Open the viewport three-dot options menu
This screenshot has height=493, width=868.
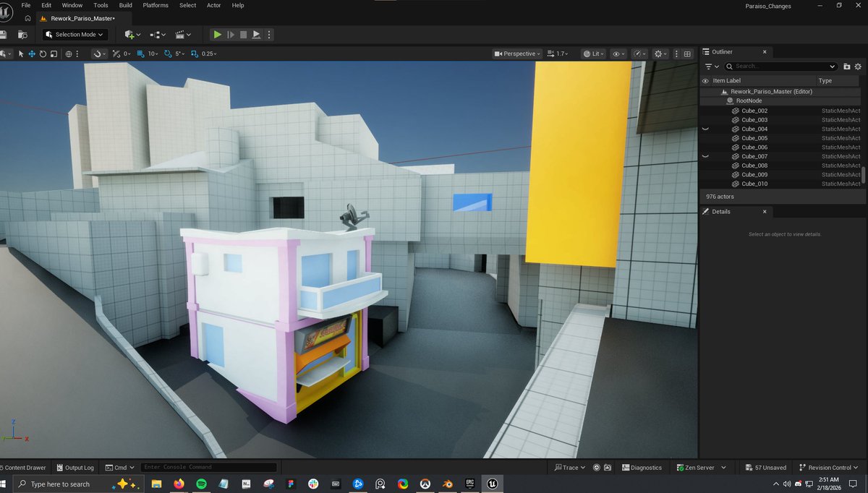click(676, 53)
